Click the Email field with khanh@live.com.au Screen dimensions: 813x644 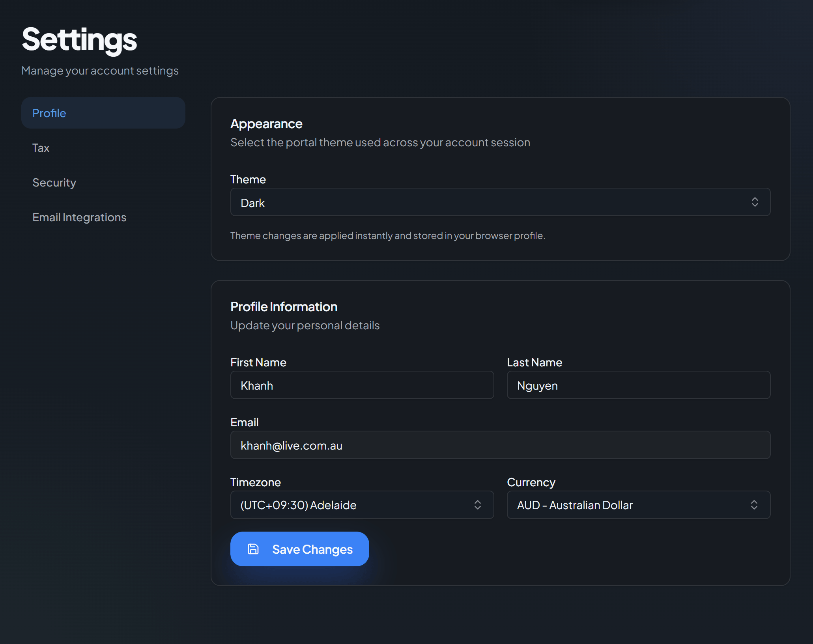(x=500, y=445)
